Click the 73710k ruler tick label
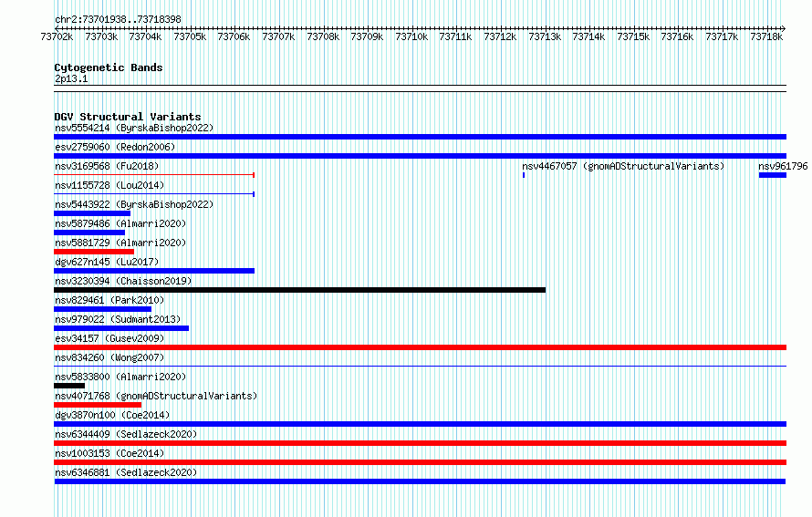Image resolution: width=812 pixels, height=517 pixels. click(x=411, y=36)
